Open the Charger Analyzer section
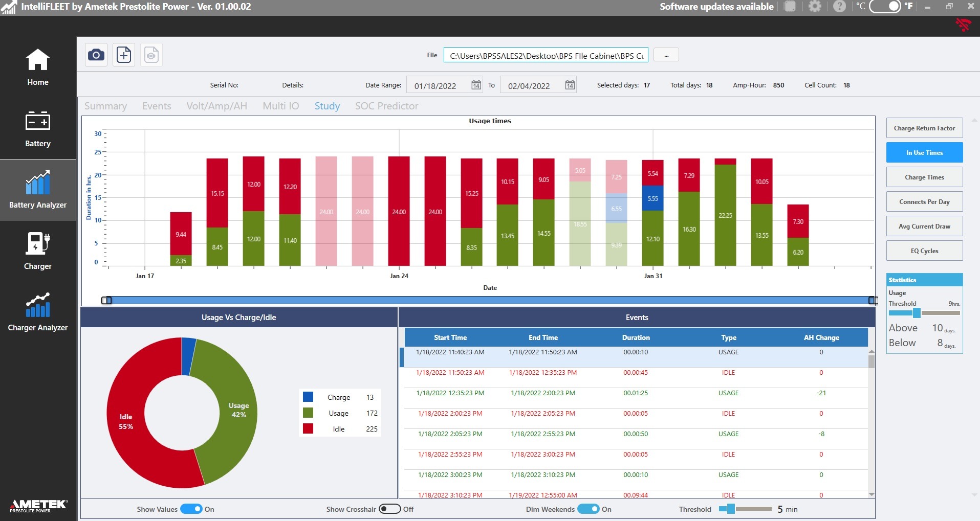 click(x=38, y=312)
